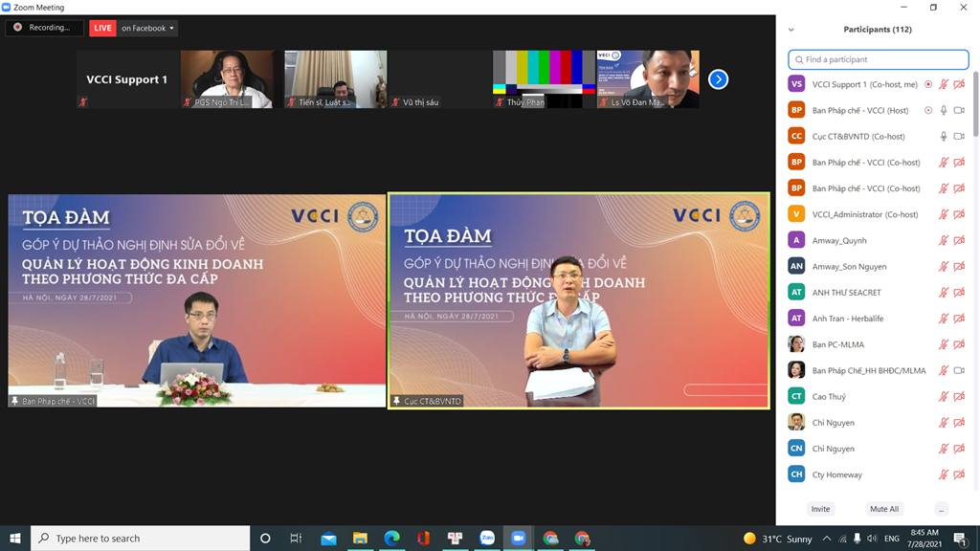Open Microsoft Edge from the taskbar
Image resolution: width=980 pixels, height=551 pixels.
[x=391, y=539]
